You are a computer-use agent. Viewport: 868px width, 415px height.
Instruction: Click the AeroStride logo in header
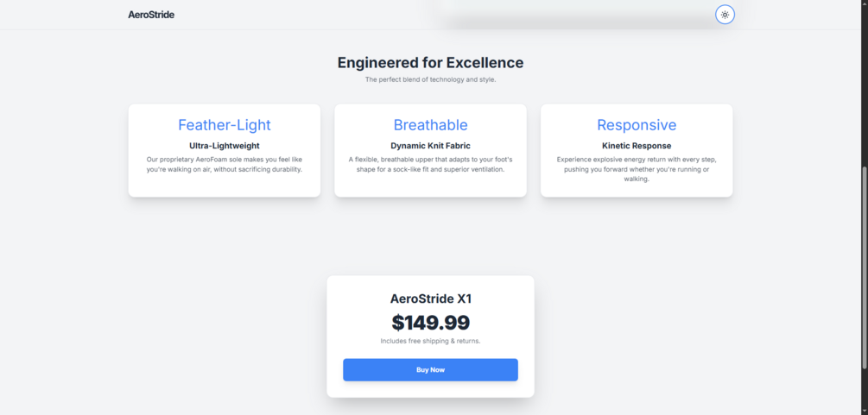151,15
